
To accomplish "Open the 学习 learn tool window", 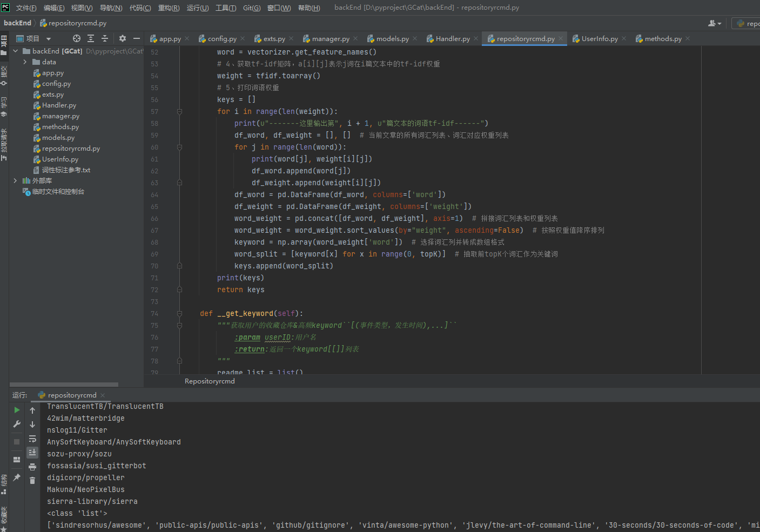I will [x=4, y=106].
